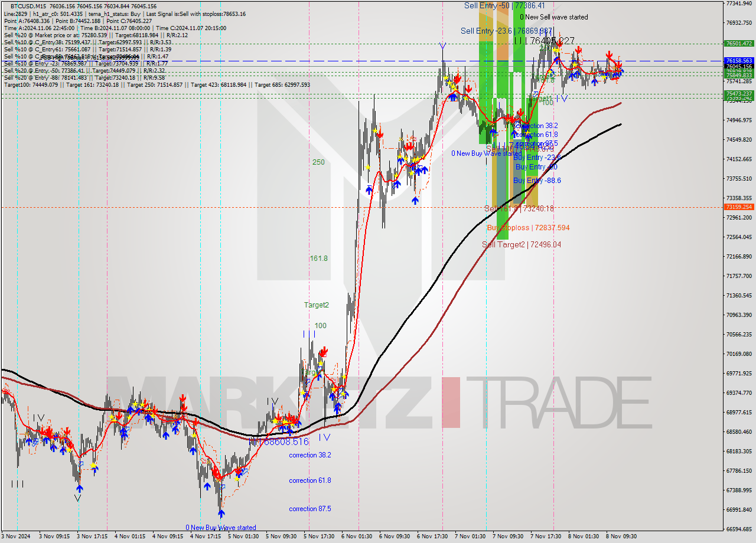Click the 'Sell Target2 | 72496.04' label
Image resolution: width=756 pixels, height=543 pixels.
[522, 244]
